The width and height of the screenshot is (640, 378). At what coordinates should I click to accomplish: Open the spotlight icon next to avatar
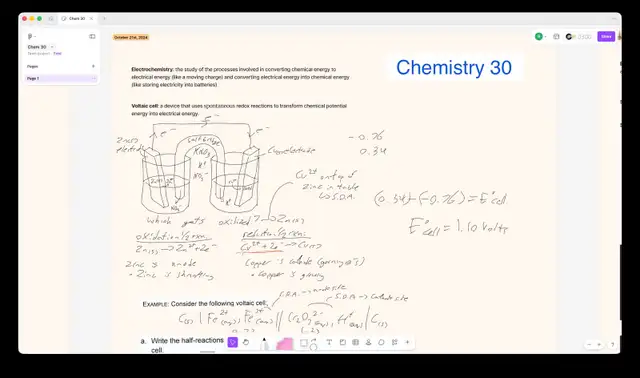pyautogui.click(x=556, y=37)
